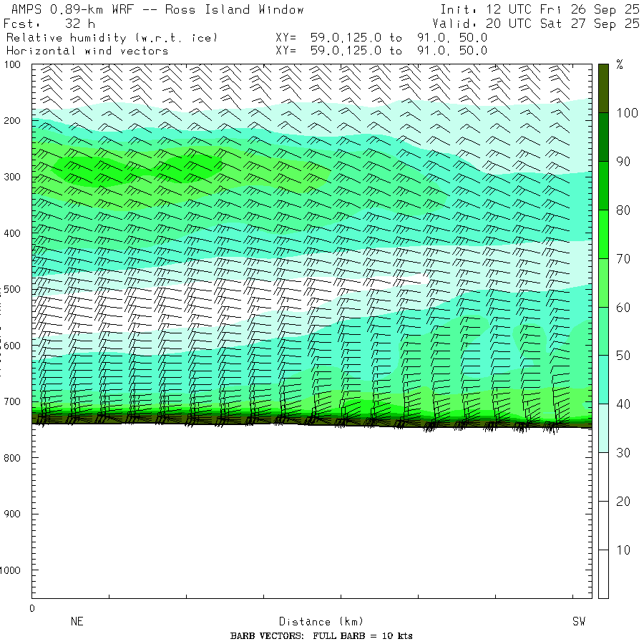The width and height of the screenshot is (644, 644).
Task: Click the 'SW' endpoint label
Action: coord(579,621)
